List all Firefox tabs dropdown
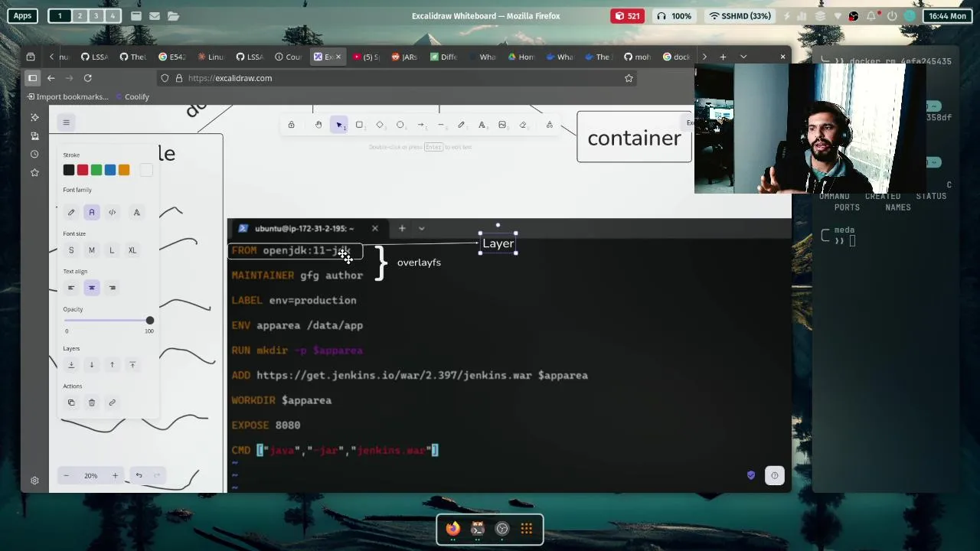 [x=743, y=57]
